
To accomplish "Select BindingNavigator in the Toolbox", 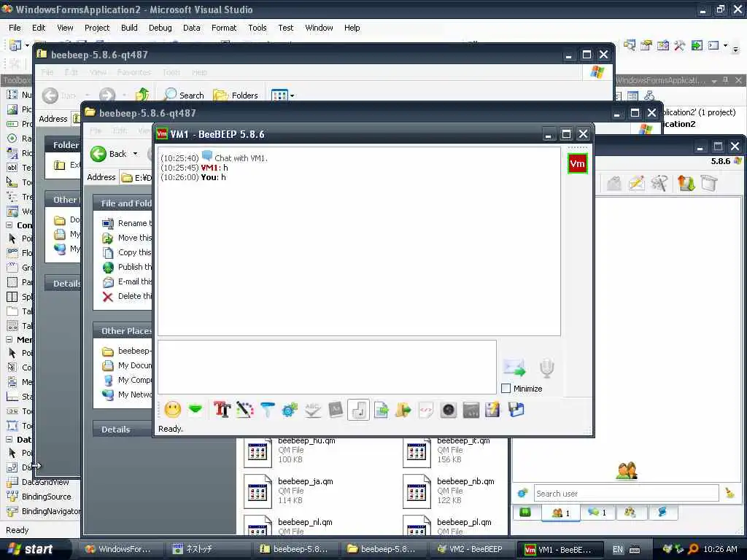I will click(43, 511).
